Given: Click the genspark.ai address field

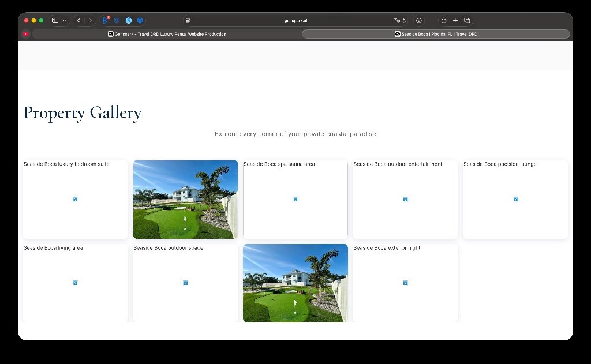Looking at the screenshot, I should [295, 20].
